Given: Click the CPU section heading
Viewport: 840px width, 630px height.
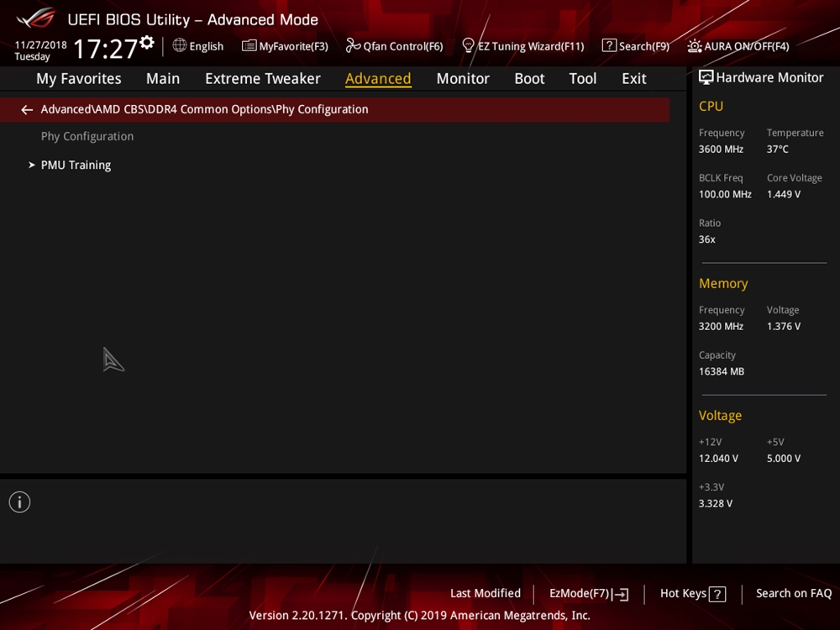Looking at the screenshot, I should (711, 107).
